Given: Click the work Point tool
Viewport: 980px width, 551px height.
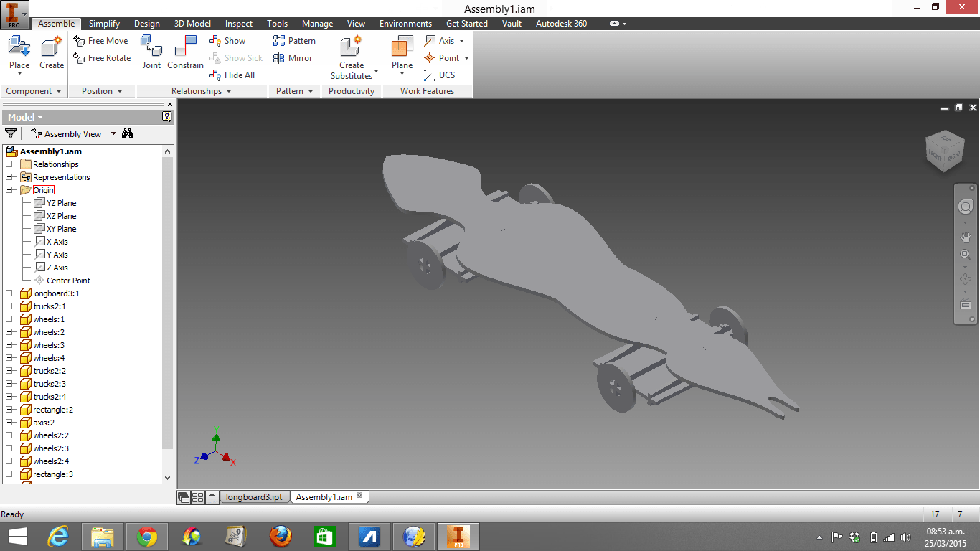Looking at the screenshot, I should [x=442, y=58].
